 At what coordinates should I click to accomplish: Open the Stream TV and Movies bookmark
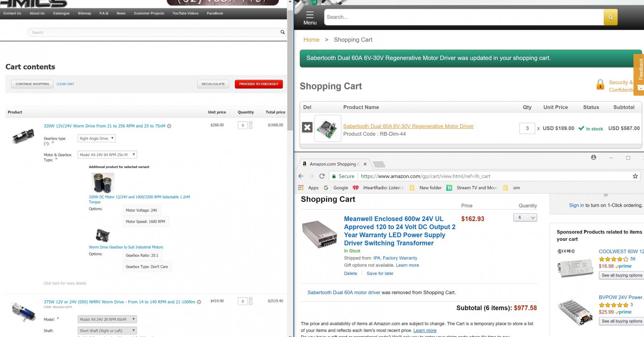pyautogui.click(x=473, y=188)
